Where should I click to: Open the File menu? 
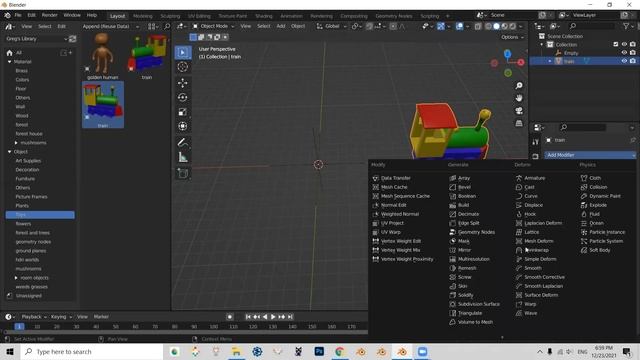(18, 15)
